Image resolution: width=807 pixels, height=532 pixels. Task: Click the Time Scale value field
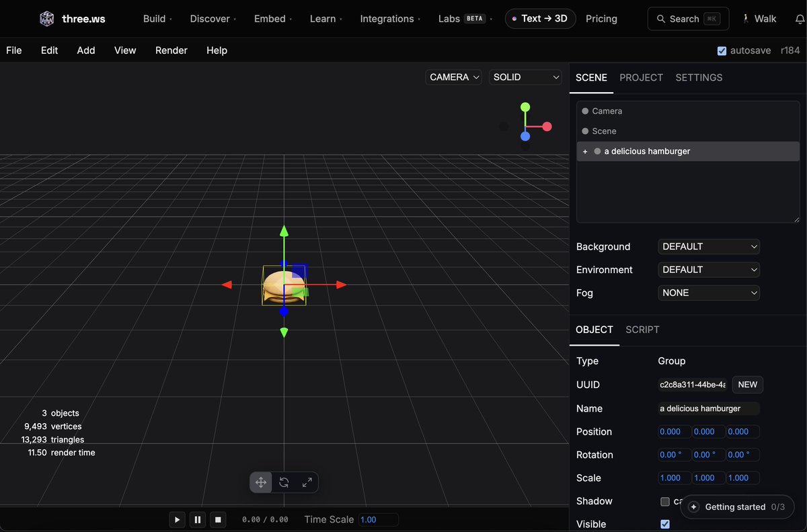tap(378, 519)
